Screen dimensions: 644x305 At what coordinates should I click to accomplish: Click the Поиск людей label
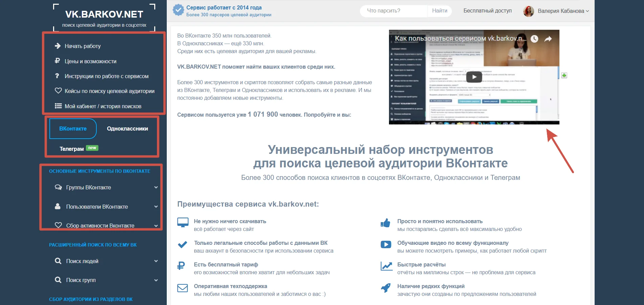point(82,261)
